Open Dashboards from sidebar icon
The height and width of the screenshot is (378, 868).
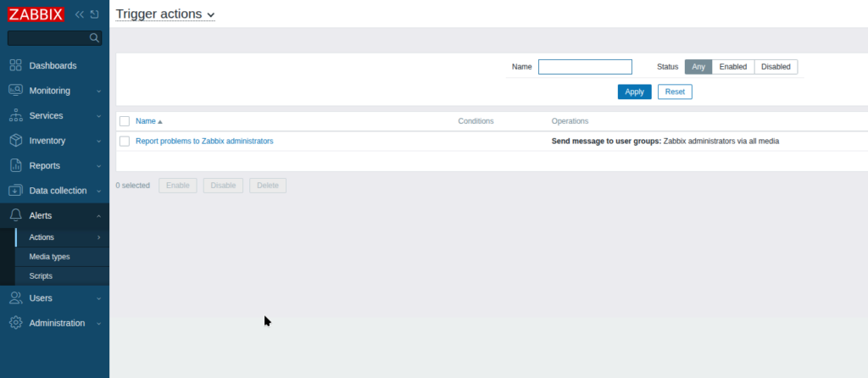(x=15, y=65)
